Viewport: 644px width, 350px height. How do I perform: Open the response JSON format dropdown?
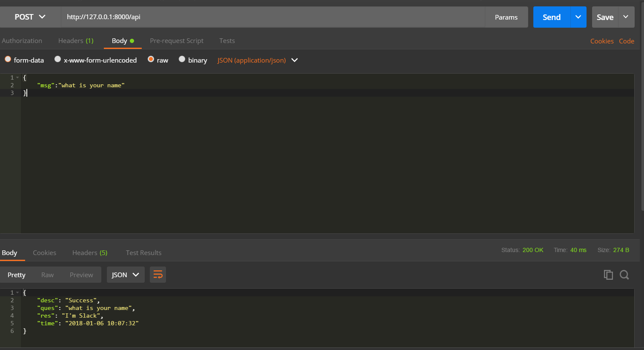[x=126, y=275]
